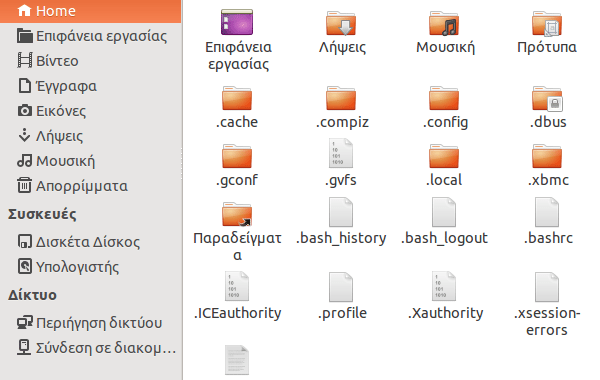The image size is (600, 380).
Task: Select Δισκέτα Δίσκος device
Action: (x=90, y=242)
